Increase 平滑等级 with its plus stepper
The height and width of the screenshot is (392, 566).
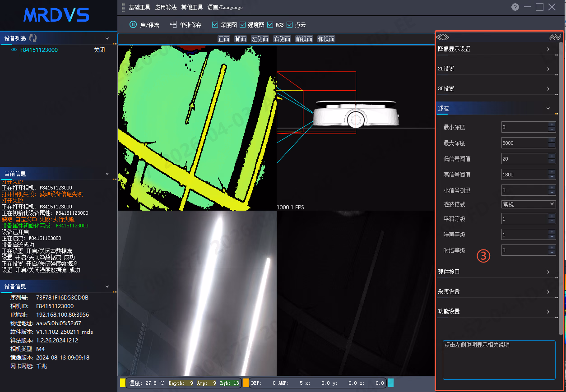pos(552,216)
